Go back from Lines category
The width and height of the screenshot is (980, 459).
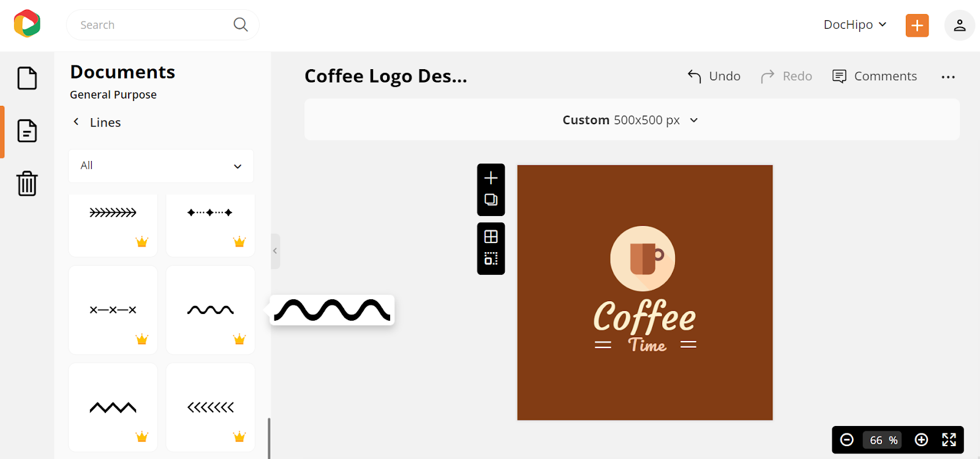pyautogui.click(x=76, y=122)
